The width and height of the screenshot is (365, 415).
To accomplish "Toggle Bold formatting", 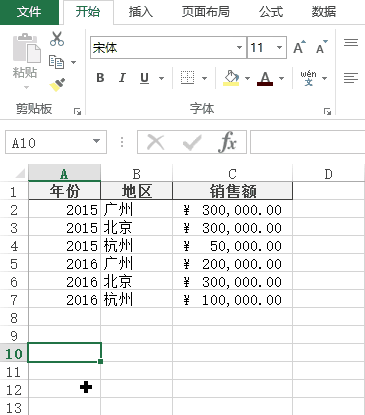I will tap(100, 78).
